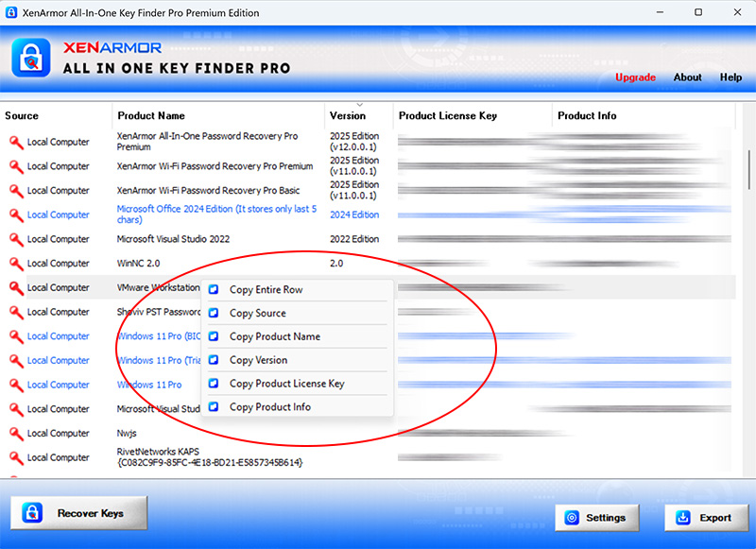Click the 2025 Edition (v12.0.0.1) version cell
756x549 pixels.
[x=354, y=141]
